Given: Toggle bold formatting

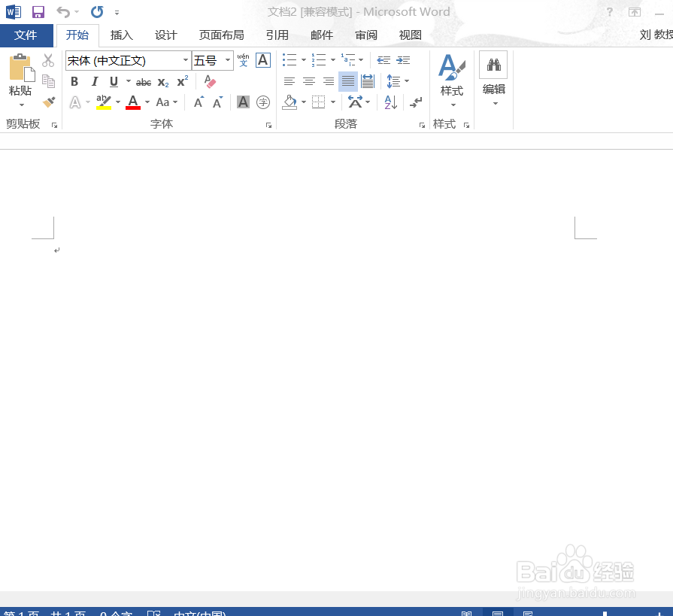Looking at the screenshot, I should (74, 81).
